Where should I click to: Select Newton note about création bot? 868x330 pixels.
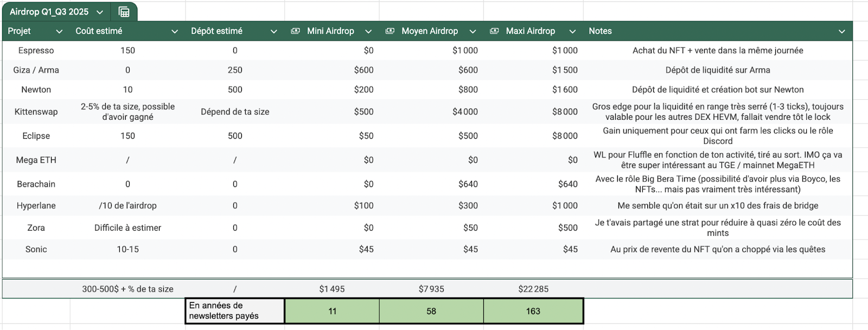tap(718, 89)
